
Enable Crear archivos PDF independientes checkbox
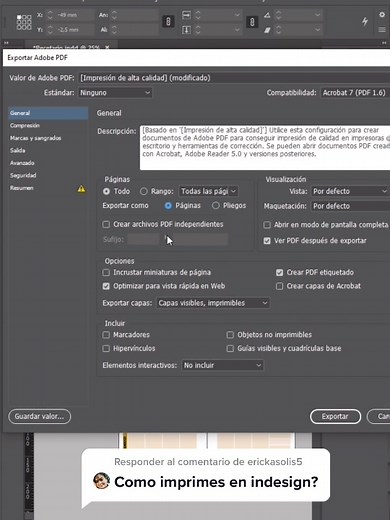(106, 224)
